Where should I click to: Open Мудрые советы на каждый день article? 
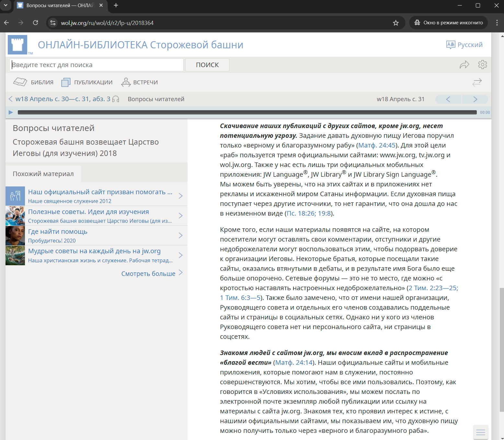tap(94, 251)
